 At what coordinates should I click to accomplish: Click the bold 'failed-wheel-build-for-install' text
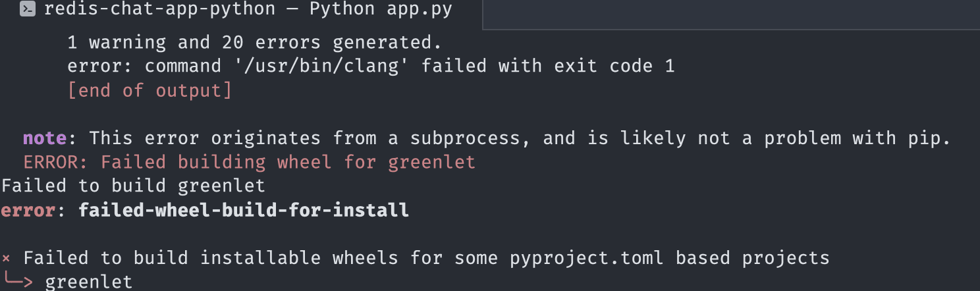(x=244, y=210)
